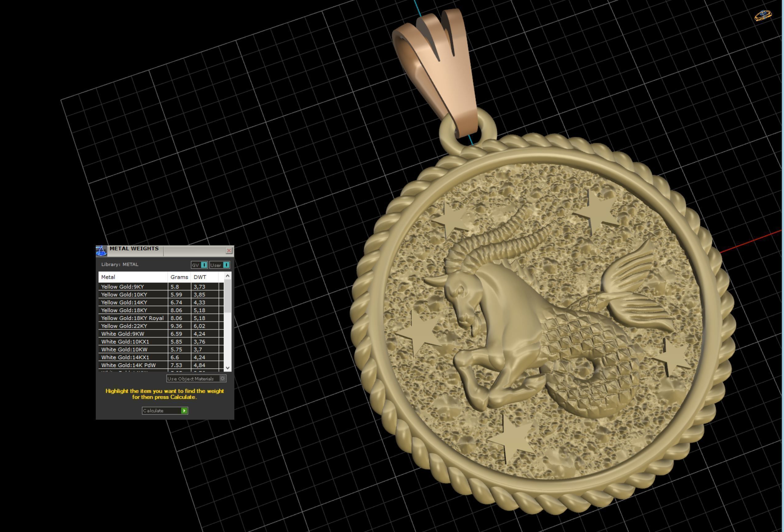The height and width of the screenshot is (532, 784).
Task: Select the Yellow Gold:10KY row
Action: click(161, 294)
